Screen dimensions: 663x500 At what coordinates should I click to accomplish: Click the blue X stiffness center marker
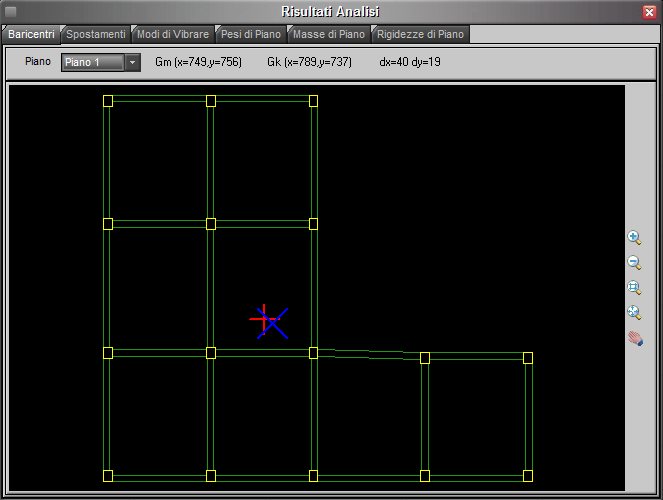pyautogui.click(x=273, y=323)
